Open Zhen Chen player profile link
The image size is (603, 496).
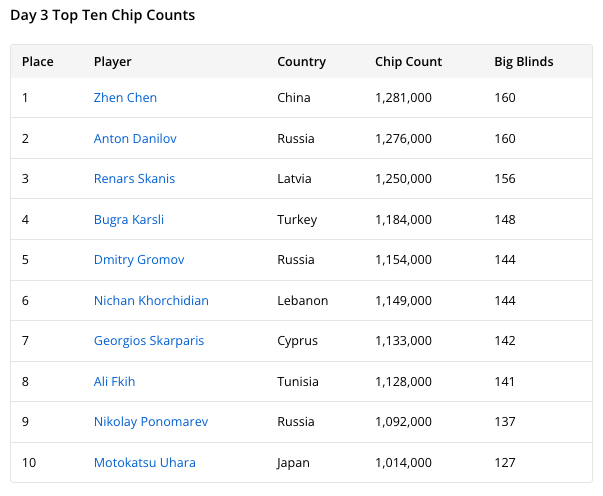(x=125, y=98)
